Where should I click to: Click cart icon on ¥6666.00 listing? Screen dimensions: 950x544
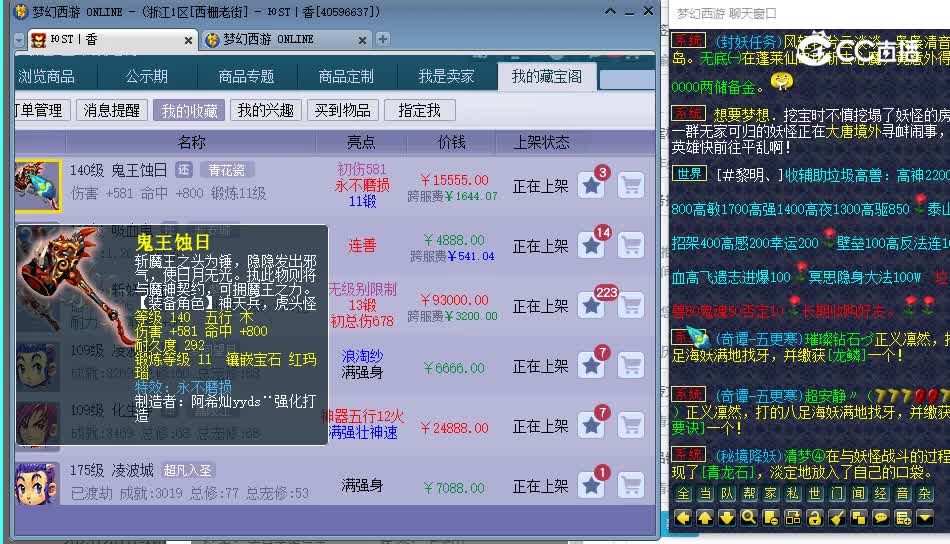pyautogui.click(x=631, y=365)
